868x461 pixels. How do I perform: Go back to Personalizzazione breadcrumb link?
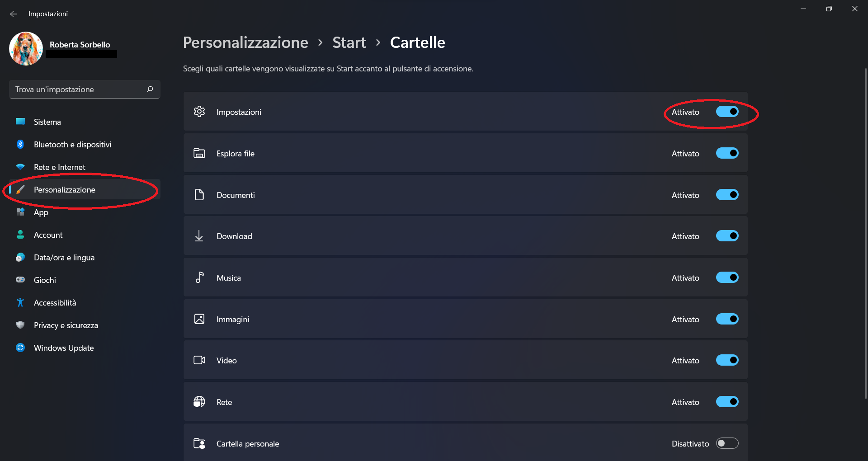245,42
